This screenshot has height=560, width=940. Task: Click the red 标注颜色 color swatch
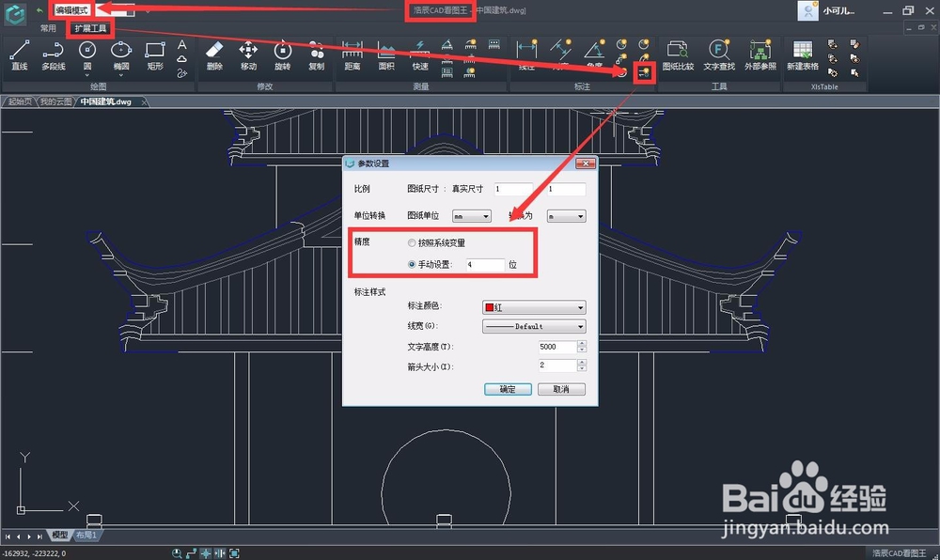[x=489, y=307]
